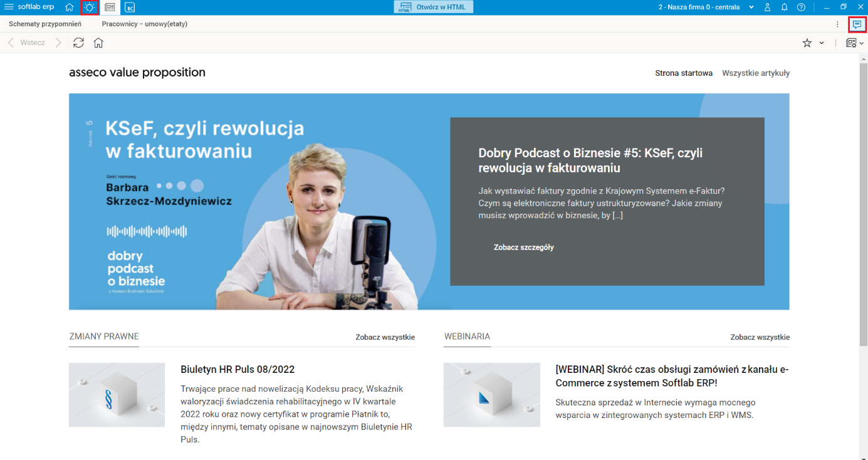
Task: Select the ZMIANY PRAWNE section header
Action: (x=104, y=337)
